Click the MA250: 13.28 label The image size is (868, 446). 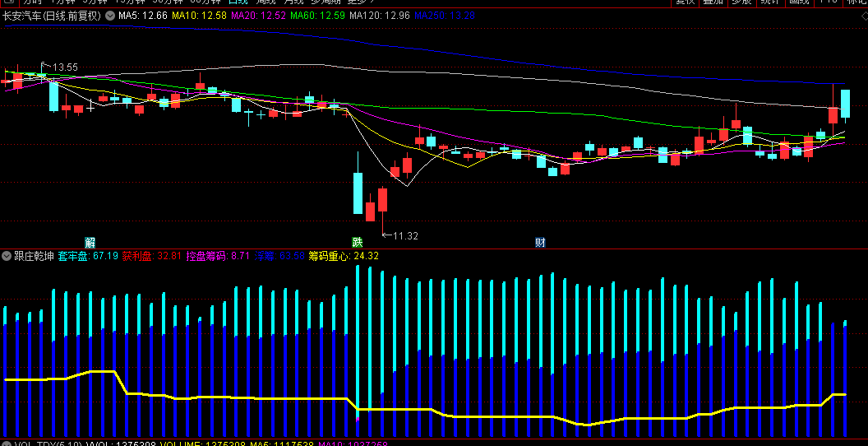pos(445,16)
